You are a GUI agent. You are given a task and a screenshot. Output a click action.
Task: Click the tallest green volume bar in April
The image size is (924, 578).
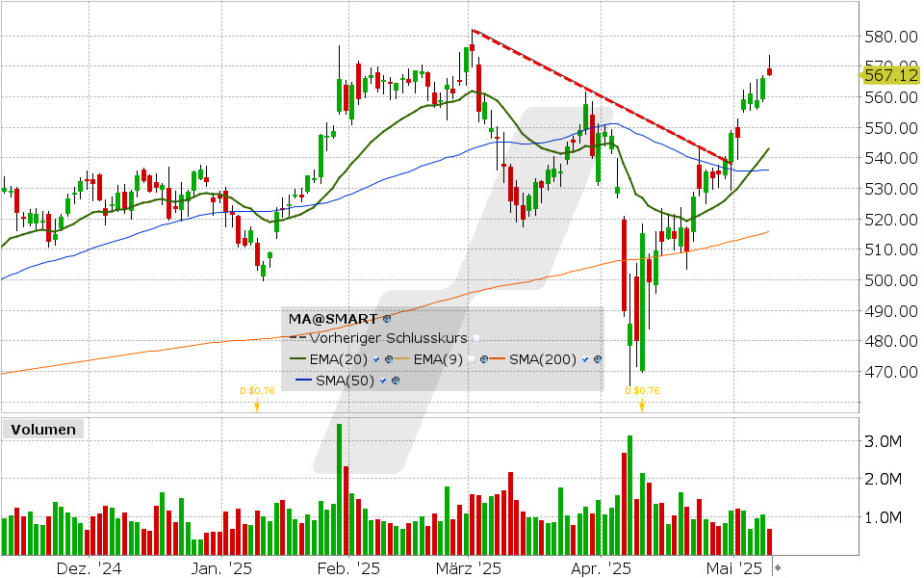point(629,495)
